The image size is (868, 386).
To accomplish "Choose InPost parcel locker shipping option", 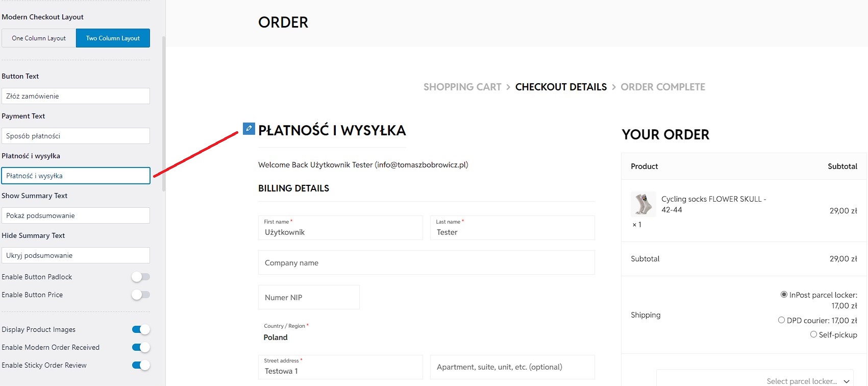I will [x=784, y=295].
